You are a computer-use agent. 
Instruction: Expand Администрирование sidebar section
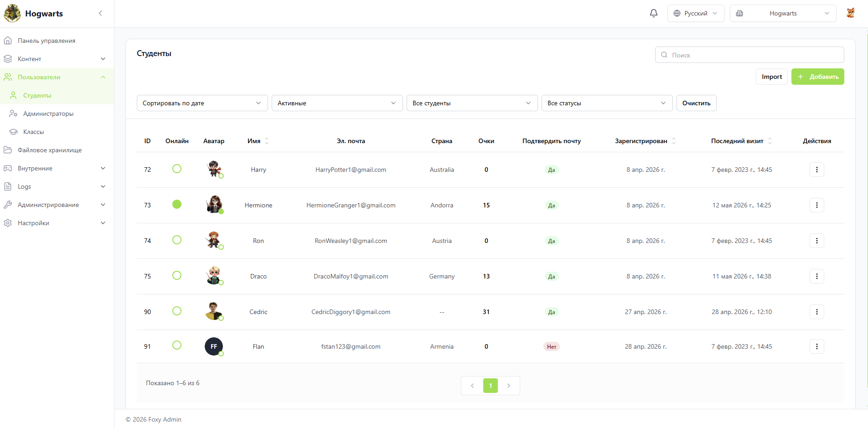click(x=57, y=205)
